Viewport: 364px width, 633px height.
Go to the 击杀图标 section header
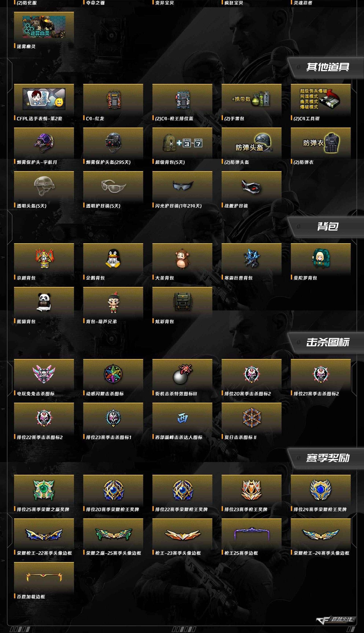(327, 342)
